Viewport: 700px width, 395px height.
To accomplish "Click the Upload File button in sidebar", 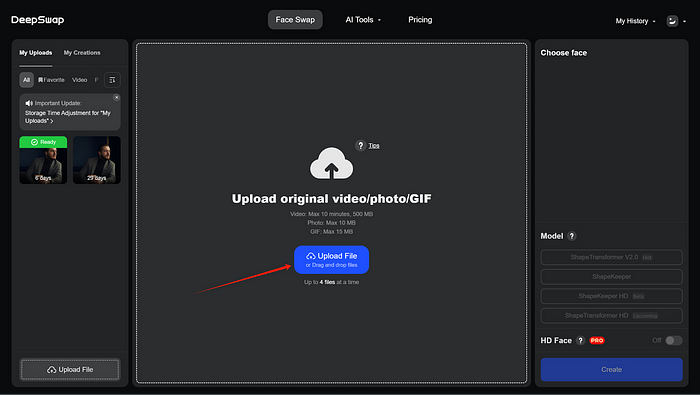I will pos(70,370).
